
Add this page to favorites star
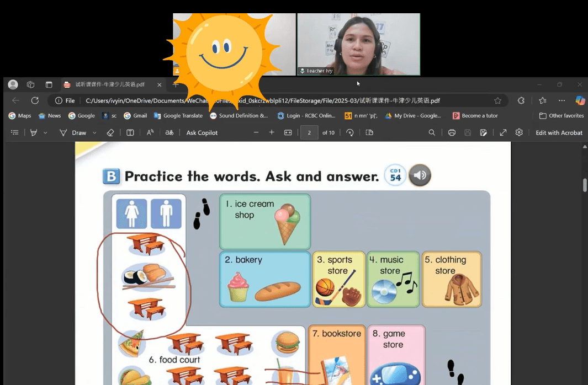pyautogui.click(x=497, y=100)
